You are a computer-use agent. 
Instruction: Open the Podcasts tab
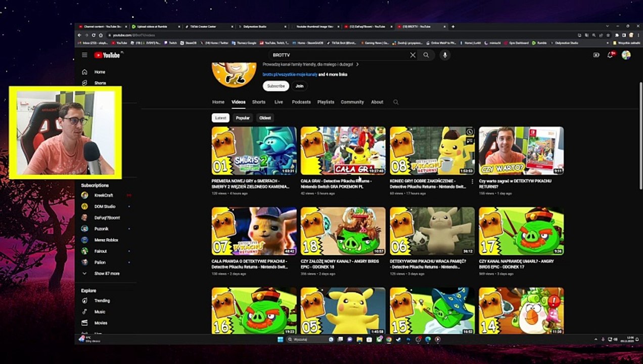click(301, 102)
